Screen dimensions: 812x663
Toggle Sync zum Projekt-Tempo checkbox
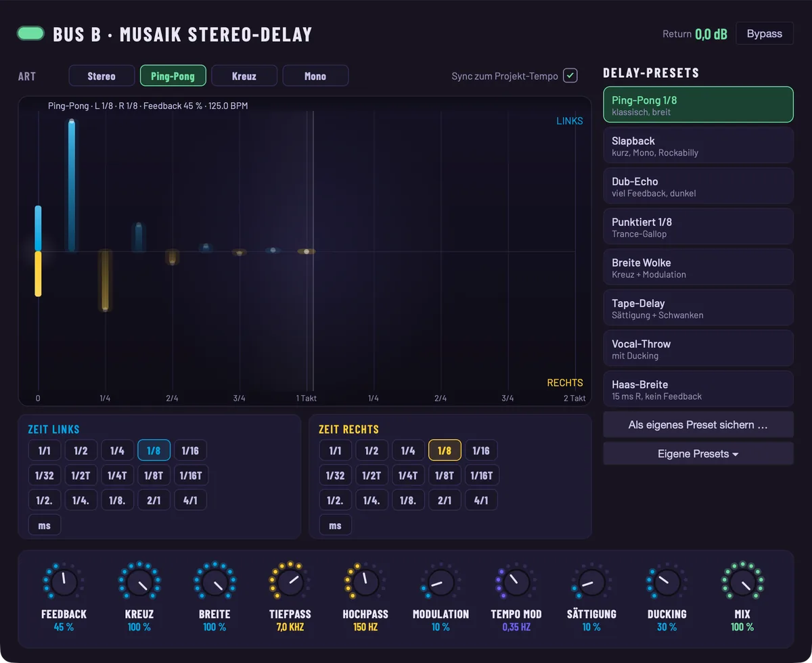point(570,76)
